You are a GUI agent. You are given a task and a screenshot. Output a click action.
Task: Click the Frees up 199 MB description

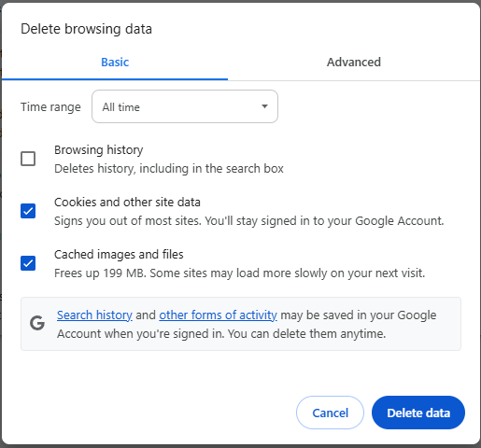pos(239,273)
